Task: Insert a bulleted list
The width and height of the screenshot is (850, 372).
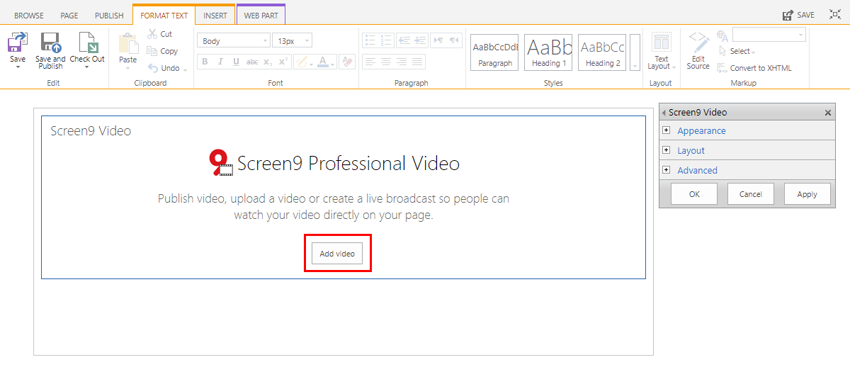Action: pyautogui.click(x=371, y=40)
